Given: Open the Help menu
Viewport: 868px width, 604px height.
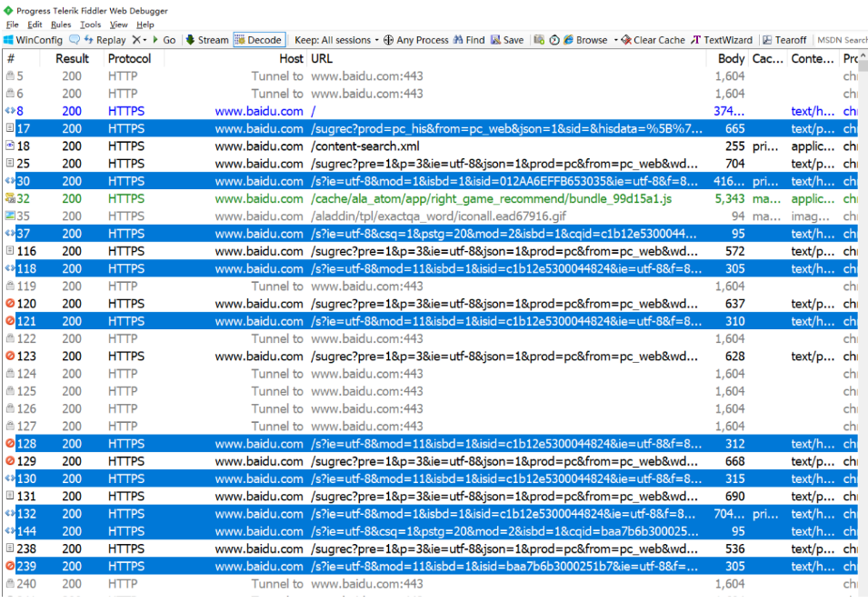Looking at the screenshot, I should (145, 25).
